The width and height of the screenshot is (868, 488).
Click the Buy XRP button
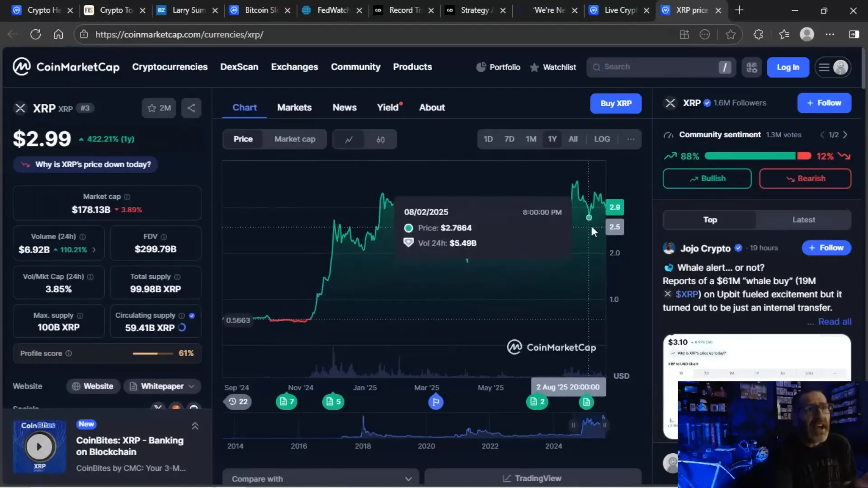(616, 103)
